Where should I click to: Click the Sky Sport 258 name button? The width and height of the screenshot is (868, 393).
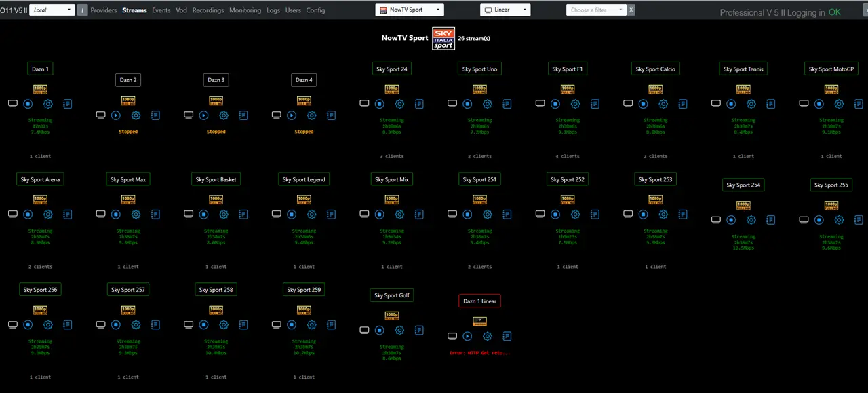216,289
